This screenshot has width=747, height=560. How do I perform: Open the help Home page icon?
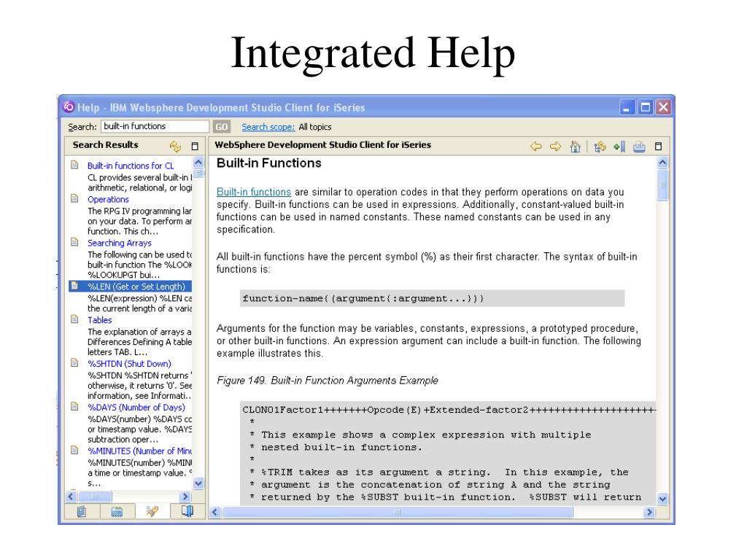(x=575, y=147)
